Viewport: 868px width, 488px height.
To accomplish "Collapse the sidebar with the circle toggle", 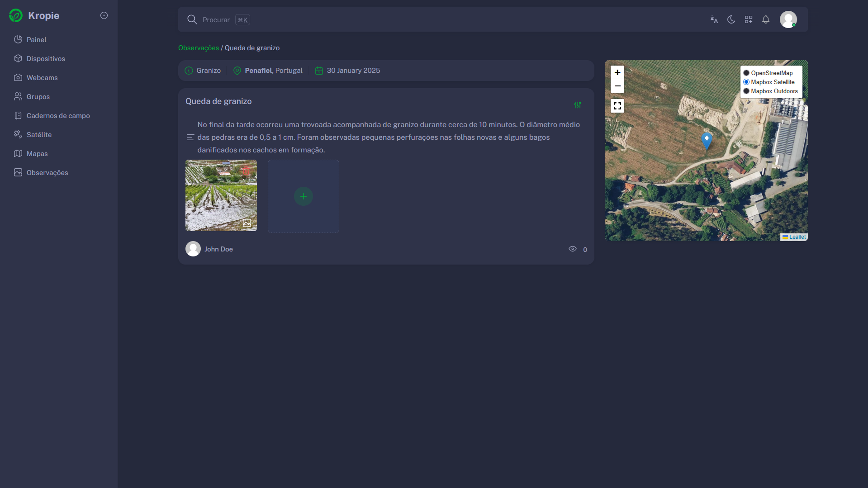I will pyautogui.click(x=104, y=15).
